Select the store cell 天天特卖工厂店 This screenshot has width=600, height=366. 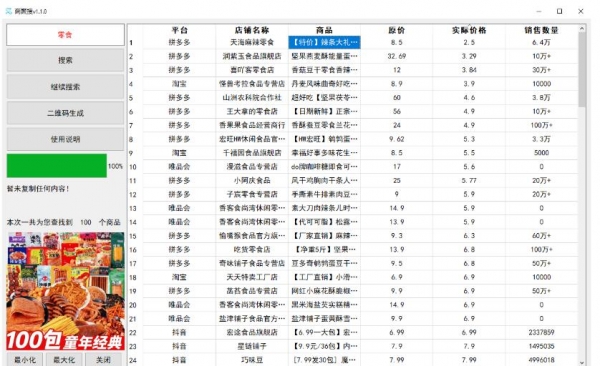click(x=252, y=277)
